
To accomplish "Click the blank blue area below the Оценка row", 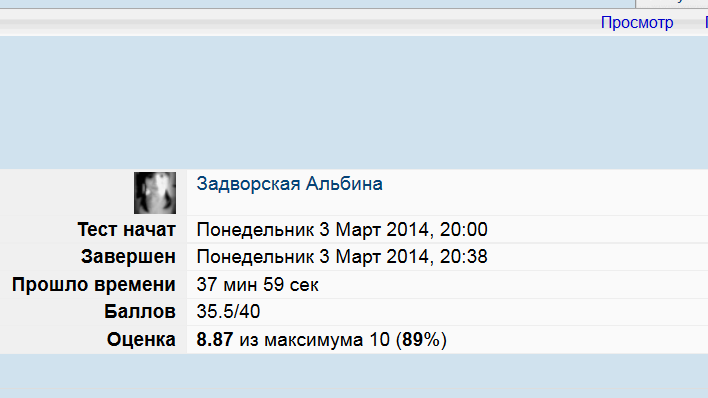I will [x=354, y=376].
